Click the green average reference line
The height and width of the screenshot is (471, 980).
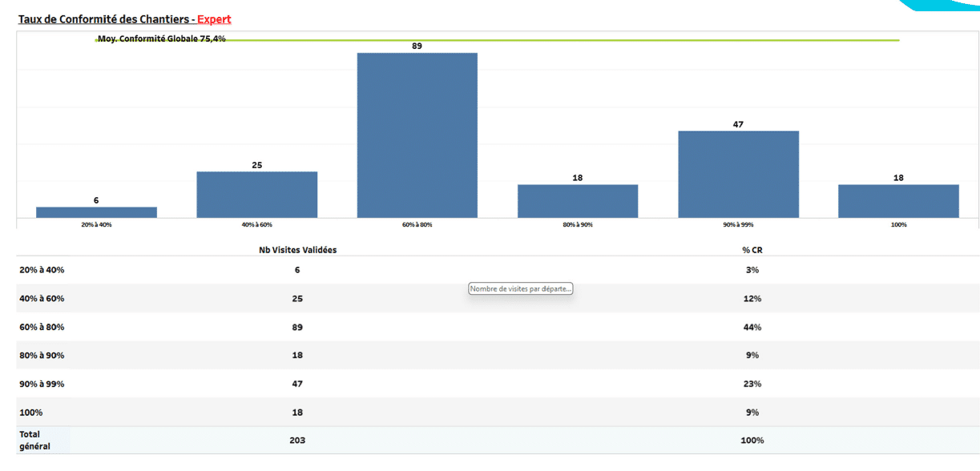point(561,40)
